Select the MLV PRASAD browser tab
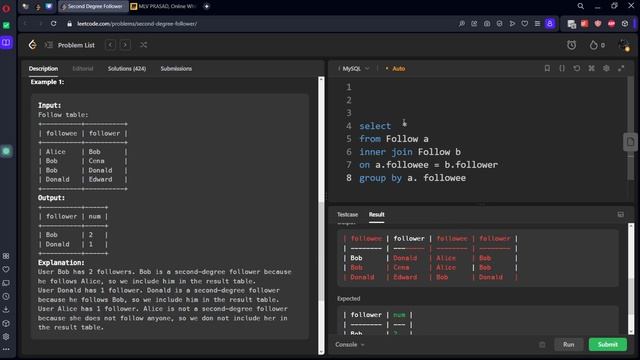The height and width of the screenshot is (360, 640). (164, 6)
